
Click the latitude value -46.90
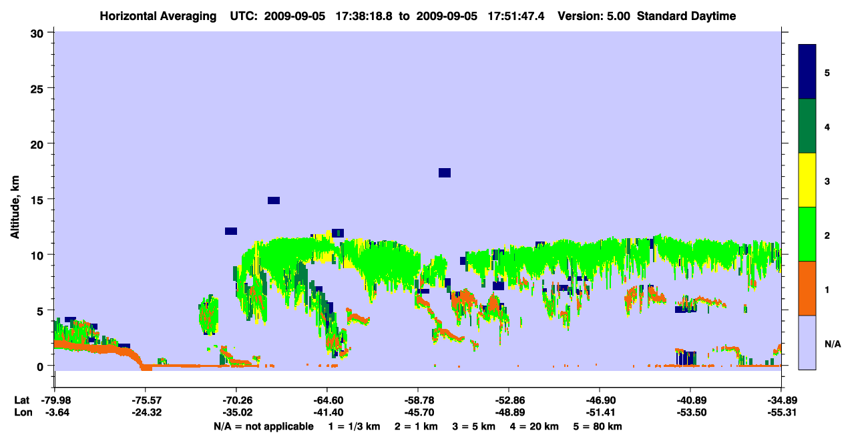click(x=599, y=400)
